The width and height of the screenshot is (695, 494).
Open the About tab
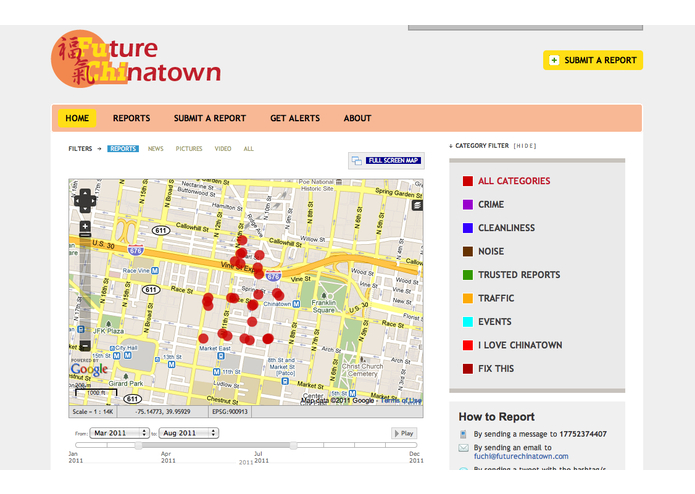[x=357, y=118]
